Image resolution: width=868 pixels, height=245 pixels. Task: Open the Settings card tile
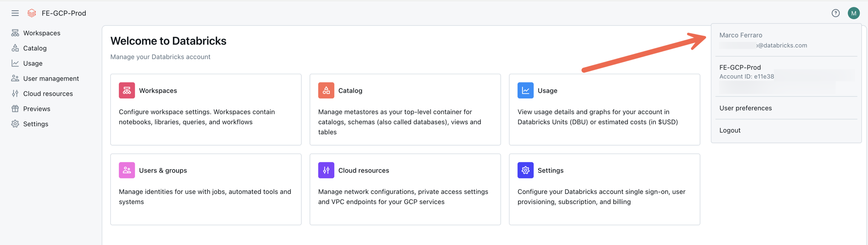tap(604, 189)
